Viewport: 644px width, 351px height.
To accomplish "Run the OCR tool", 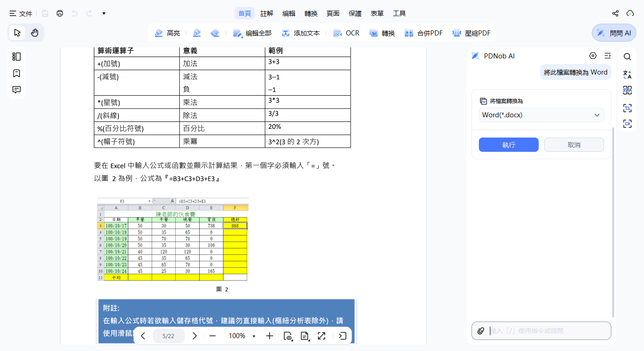I will [x=346, y=33].
